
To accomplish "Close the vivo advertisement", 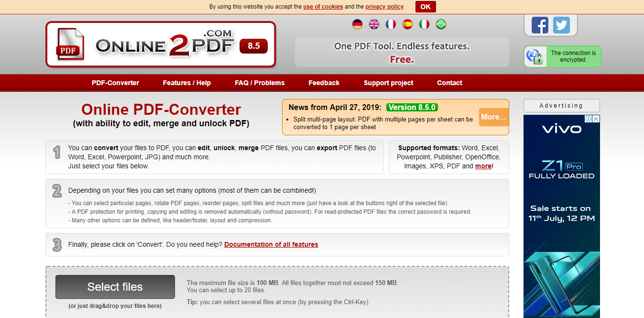I will [596, 119].
